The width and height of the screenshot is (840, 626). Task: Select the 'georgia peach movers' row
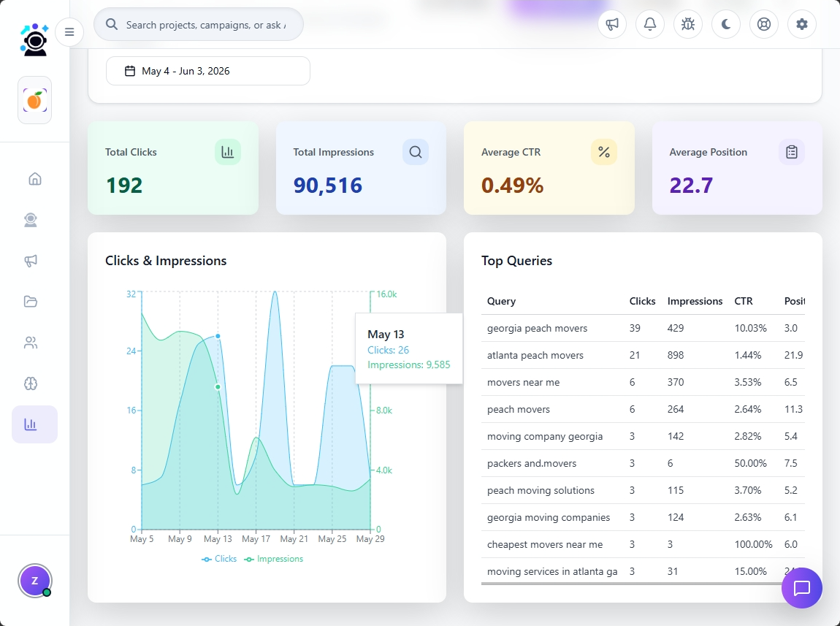(x=643, y=328)
